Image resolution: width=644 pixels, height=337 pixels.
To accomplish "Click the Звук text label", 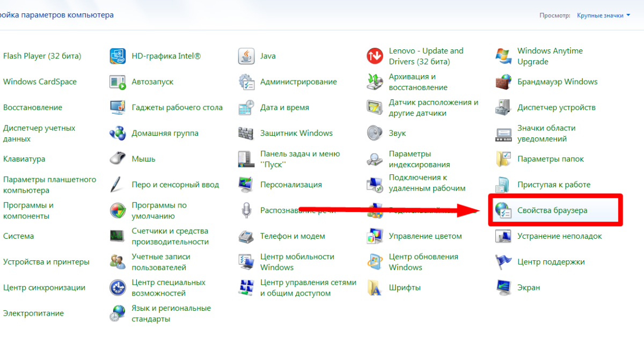I will [x=397, y=133].
